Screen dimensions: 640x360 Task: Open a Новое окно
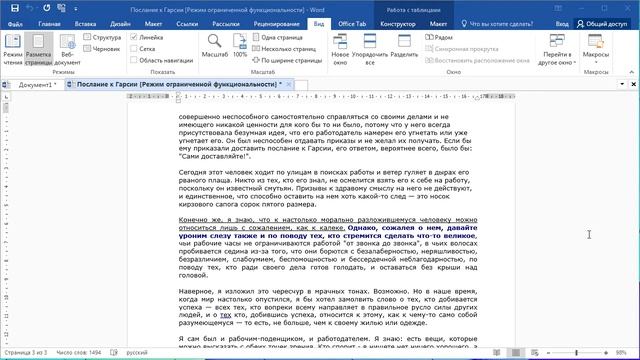340,50
